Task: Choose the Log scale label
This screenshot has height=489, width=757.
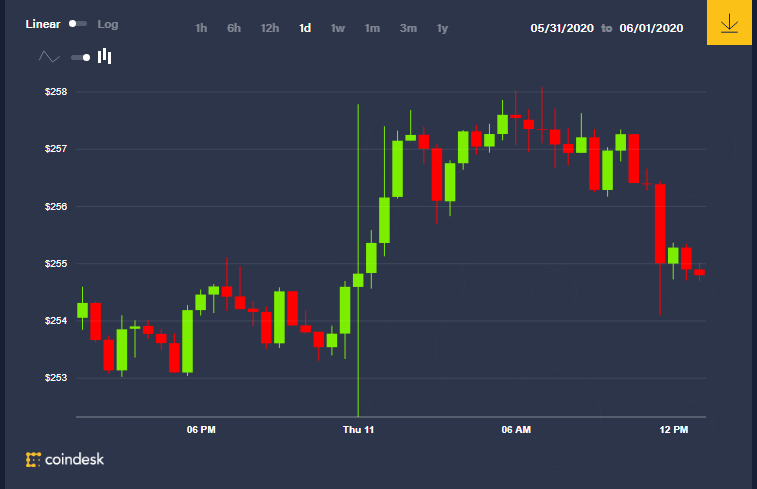Action: [108, 24]
